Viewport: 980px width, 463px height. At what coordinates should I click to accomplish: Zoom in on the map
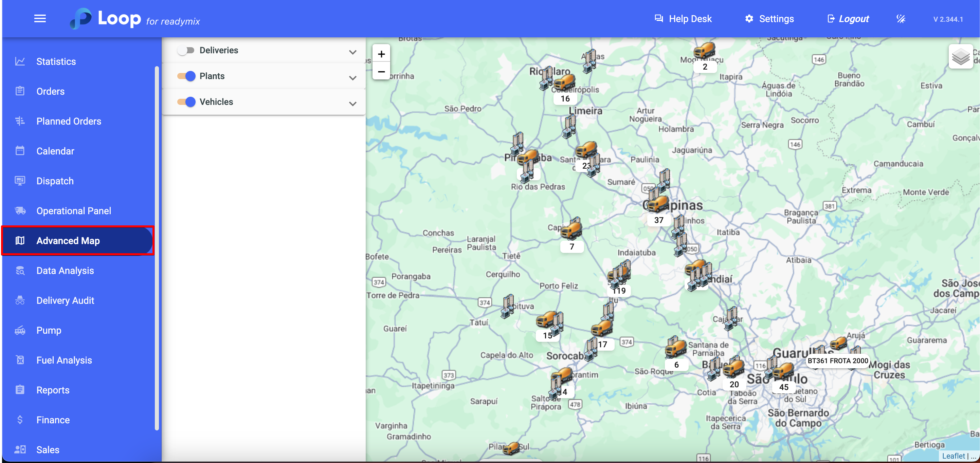[x=381, y=54]
